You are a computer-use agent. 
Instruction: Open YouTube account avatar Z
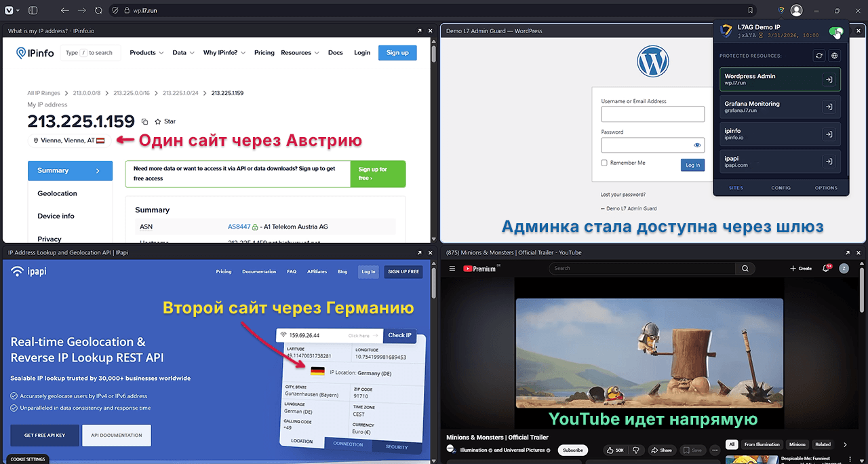844,269
